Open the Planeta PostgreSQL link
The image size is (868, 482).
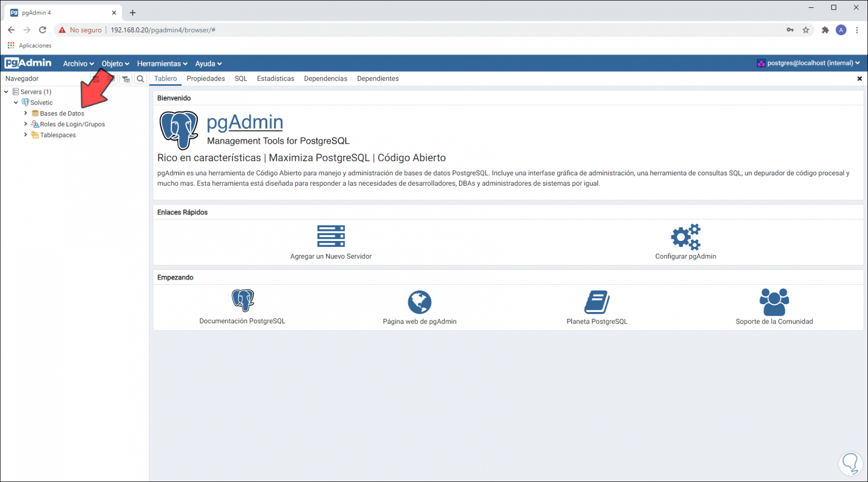pos(597,322)
